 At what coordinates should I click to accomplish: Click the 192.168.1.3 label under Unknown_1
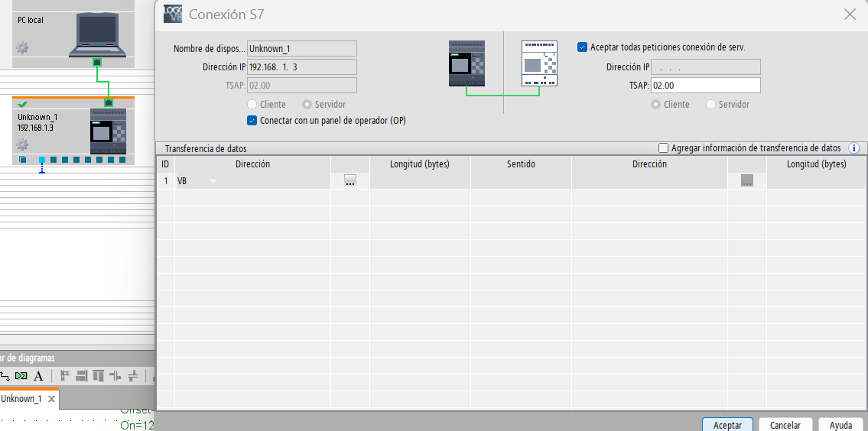(35, 128)
